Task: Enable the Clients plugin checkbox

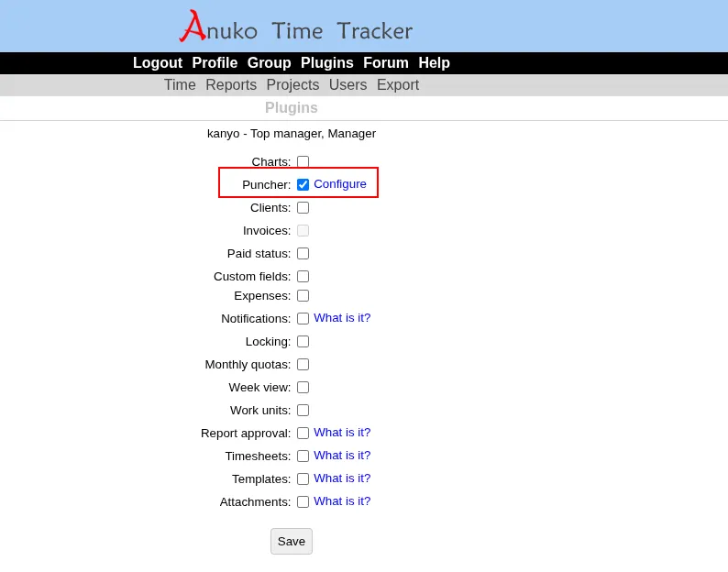Action: tap(303, 207)
